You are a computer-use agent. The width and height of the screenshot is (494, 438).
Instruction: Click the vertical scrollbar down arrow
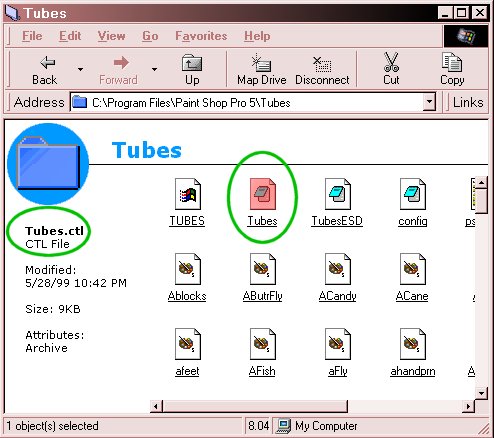click(x=481, y=393)
